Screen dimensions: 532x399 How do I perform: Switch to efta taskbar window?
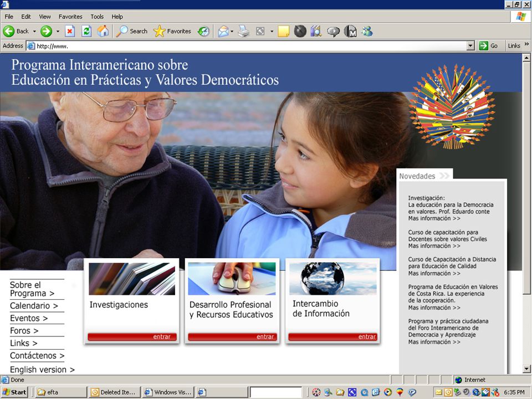point(60,392)
